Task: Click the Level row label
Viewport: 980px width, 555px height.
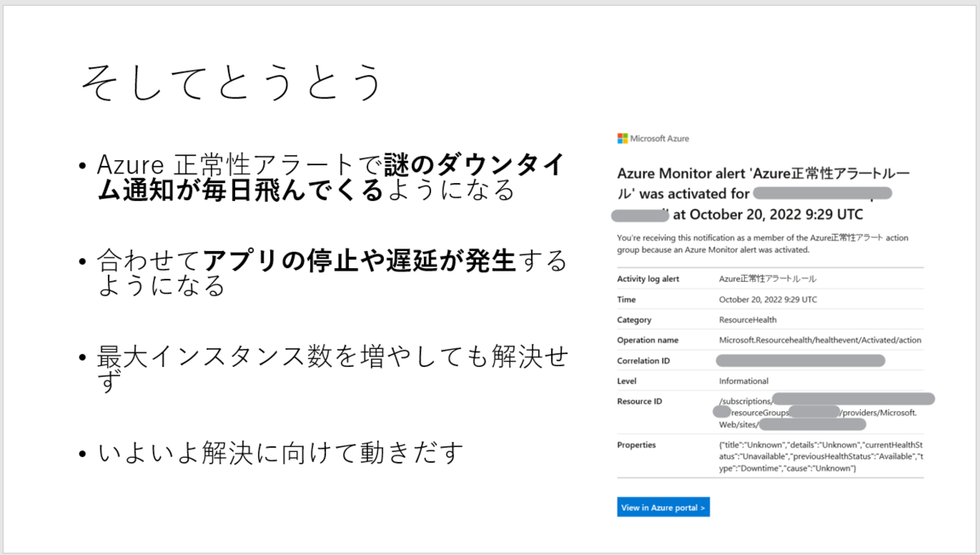Action: pyautogui.click(x=627, y=381)
